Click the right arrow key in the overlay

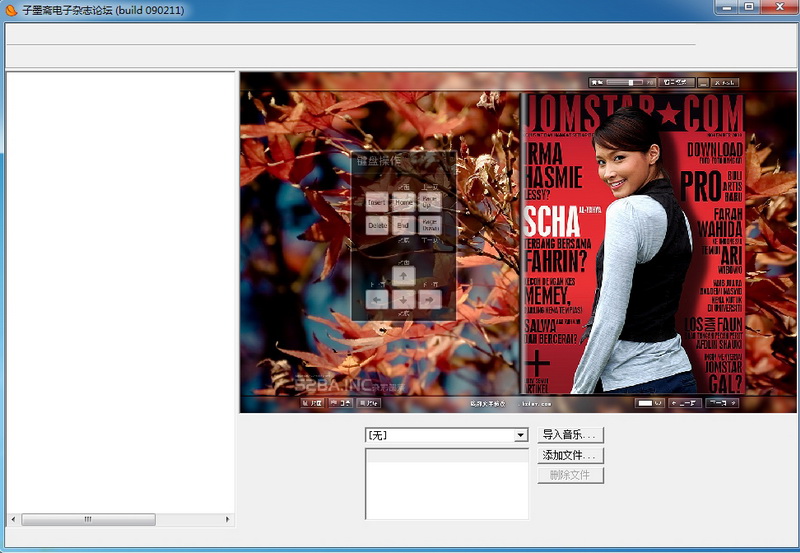click(x=430, y=299)
